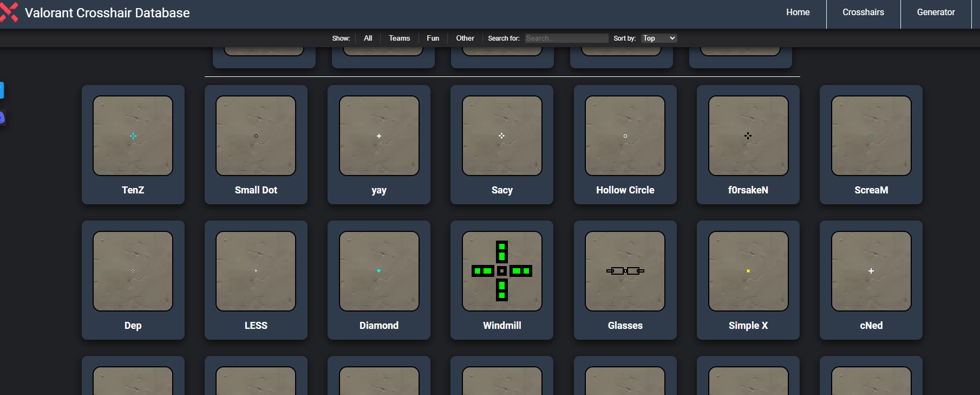Click the Windmill card label
Image resolution: width=980 pixels, height=395 pixels.
point(502,326)
